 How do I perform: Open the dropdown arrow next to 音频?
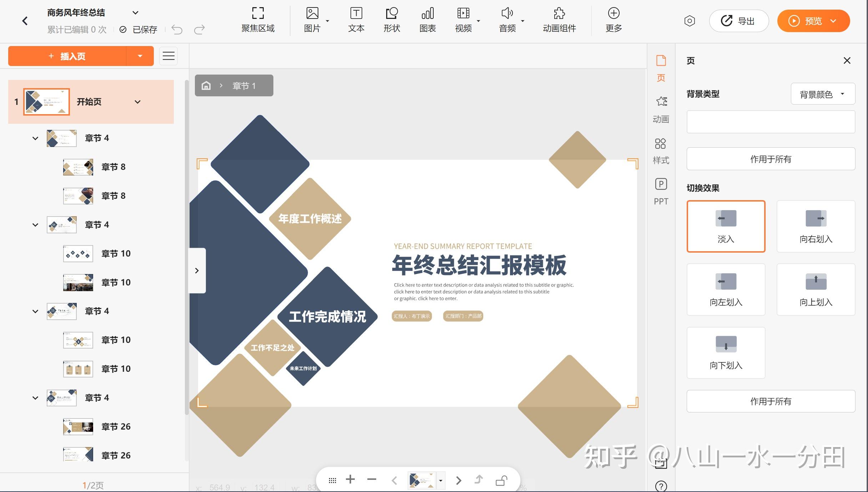pos(523,21)
